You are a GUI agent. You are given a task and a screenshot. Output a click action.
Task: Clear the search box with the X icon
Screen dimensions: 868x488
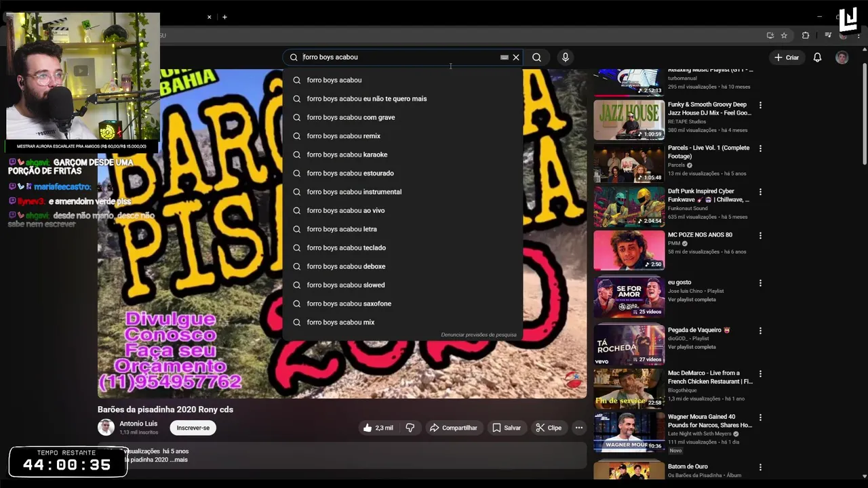click(516, 58)
